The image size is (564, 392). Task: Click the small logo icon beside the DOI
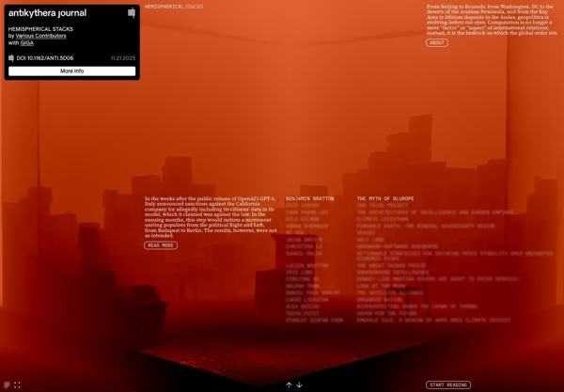tap(11, 58)
